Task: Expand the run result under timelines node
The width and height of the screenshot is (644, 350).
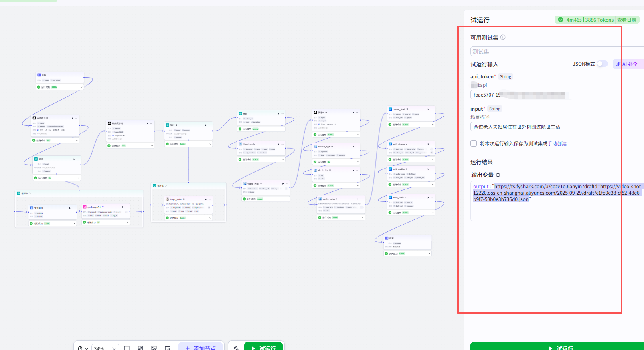Action: (283, 159)
